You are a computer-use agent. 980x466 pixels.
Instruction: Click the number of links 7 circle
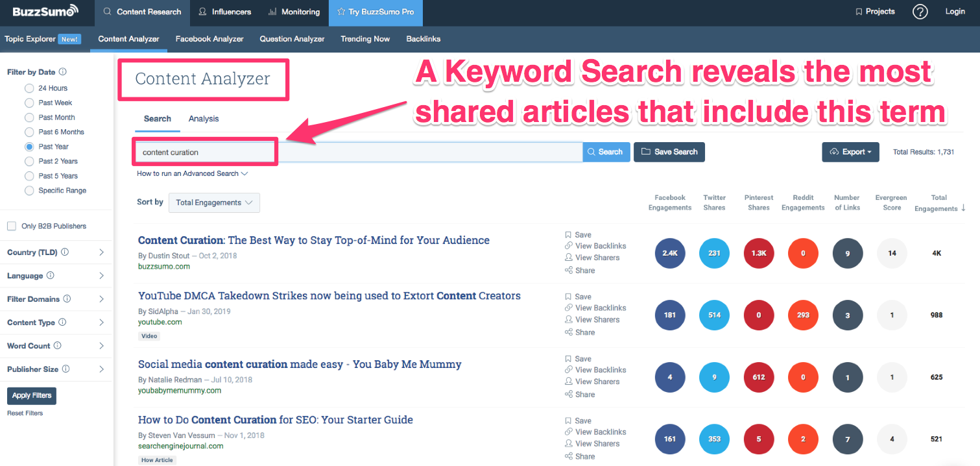click(848, 439)
